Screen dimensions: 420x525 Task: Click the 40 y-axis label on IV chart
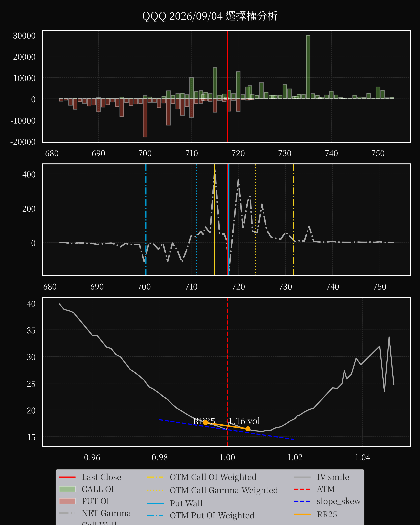click(31, 304)
